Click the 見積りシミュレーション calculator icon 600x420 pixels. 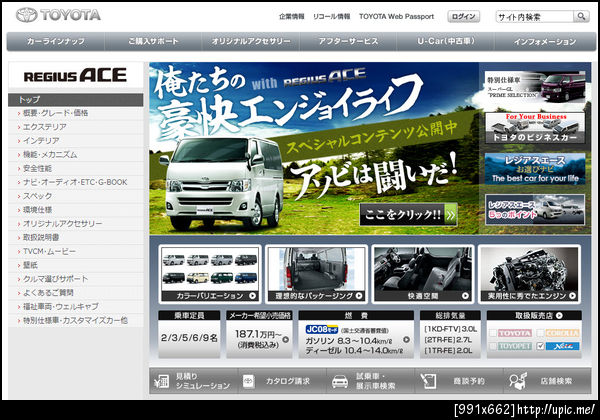coord(161,381)
